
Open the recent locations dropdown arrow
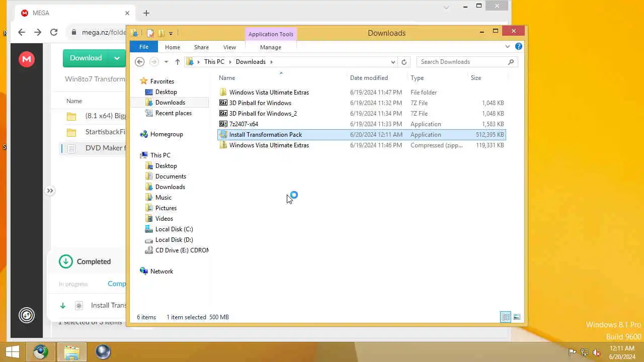click(x=166, y=62)
